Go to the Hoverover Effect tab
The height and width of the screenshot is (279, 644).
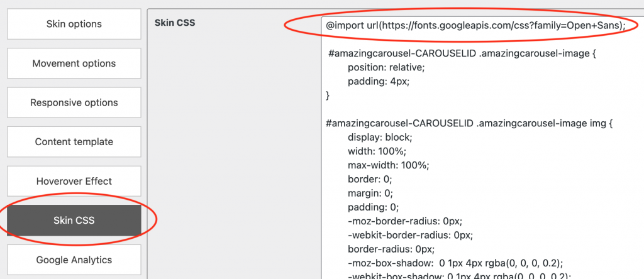tap(74, 181)
